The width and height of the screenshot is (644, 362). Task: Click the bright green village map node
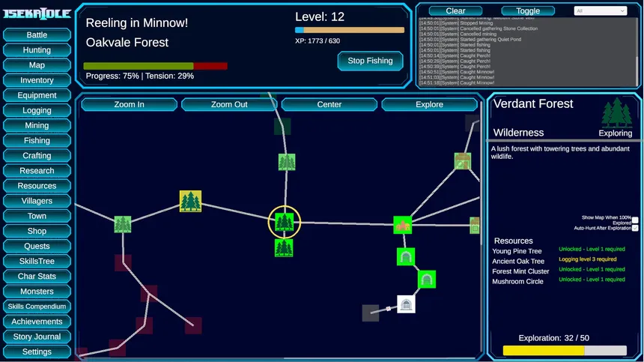(403, 225)
